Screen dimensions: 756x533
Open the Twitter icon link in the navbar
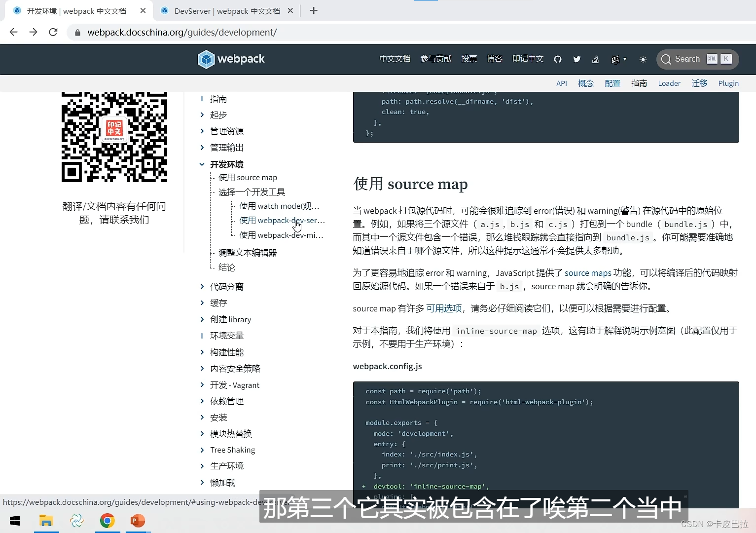click(576, 59)
